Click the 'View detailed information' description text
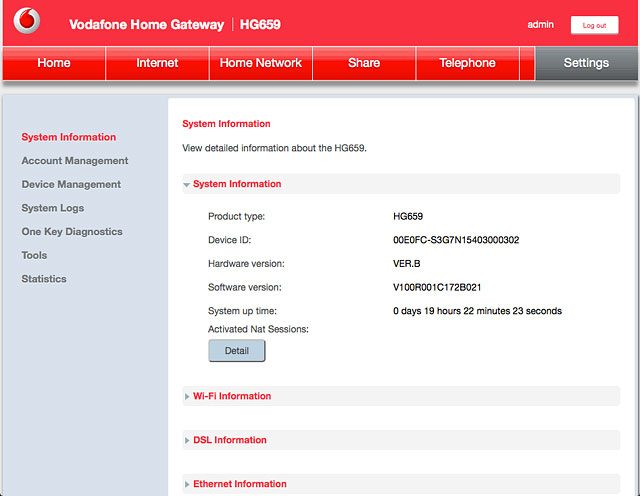This screenshot has height=496, width=640. [x=274, y=148]
